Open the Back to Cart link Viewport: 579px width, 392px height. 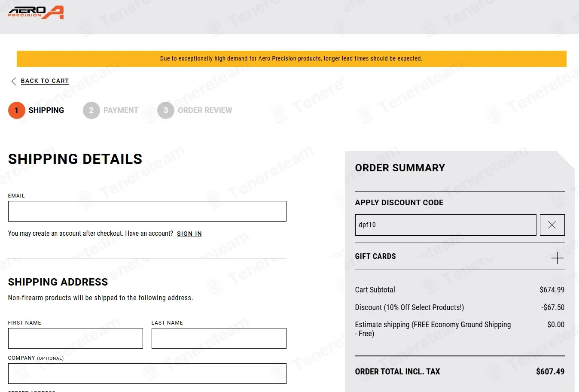pos(45,81)
